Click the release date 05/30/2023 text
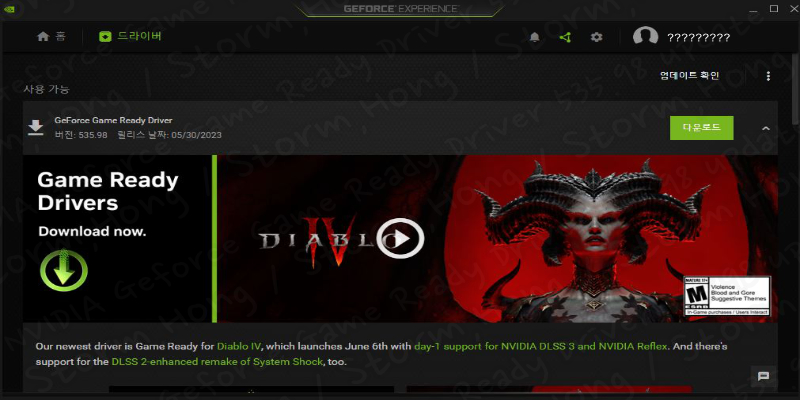Viewport: 800px width, 400px height. click(169, 135)
